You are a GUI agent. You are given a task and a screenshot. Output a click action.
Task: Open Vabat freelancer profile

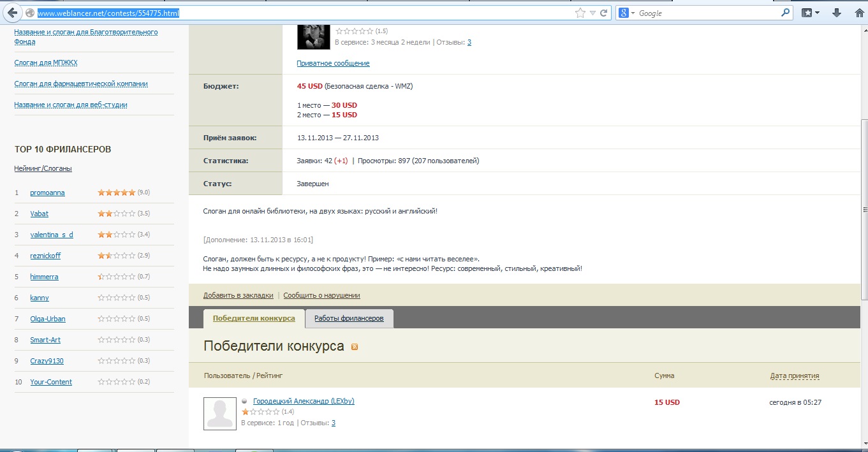(x=39, y=214)
